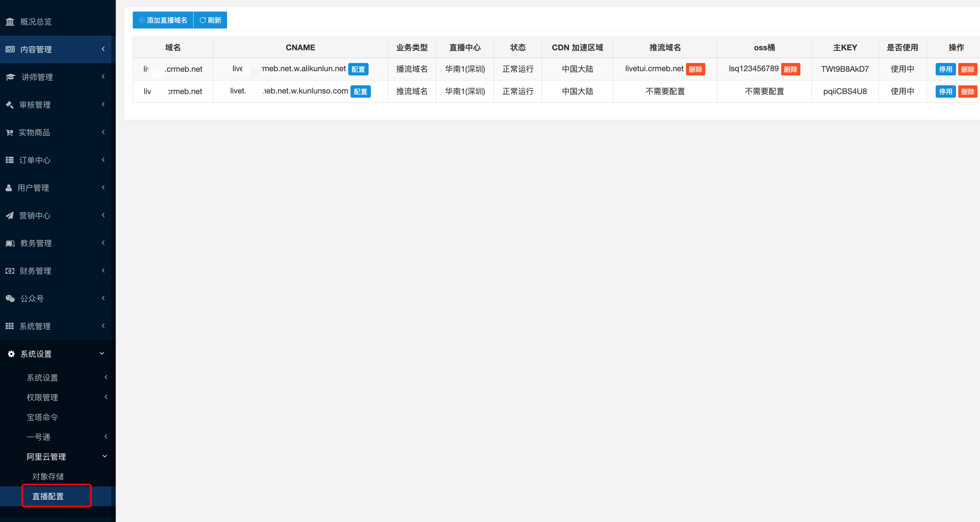980x522 pixels.
Task: Click the 主KEY value TWt9B8AkD7
Action: coord(845,69)
